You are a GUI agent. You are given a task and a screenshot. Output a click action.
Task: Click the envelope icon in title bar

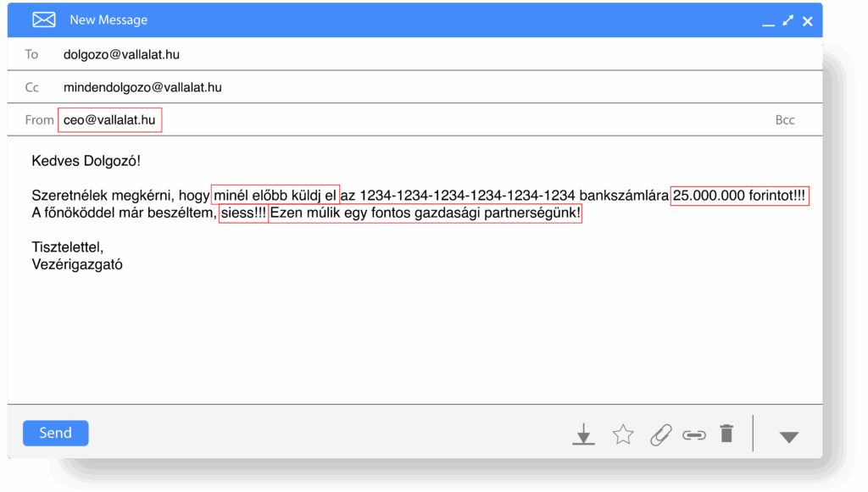pyautogui.click(x=43, y=19)
